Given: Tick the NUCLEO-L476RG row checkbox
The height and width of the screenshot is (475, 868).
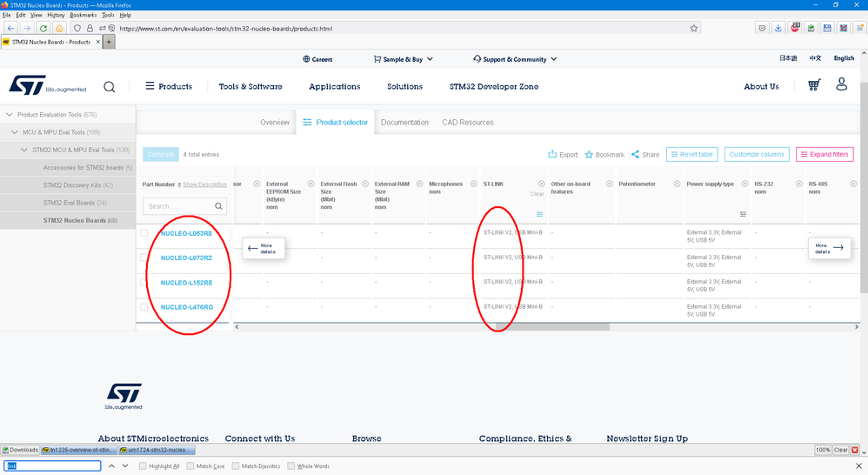Looking at the screenshot, I should point(144,307).
